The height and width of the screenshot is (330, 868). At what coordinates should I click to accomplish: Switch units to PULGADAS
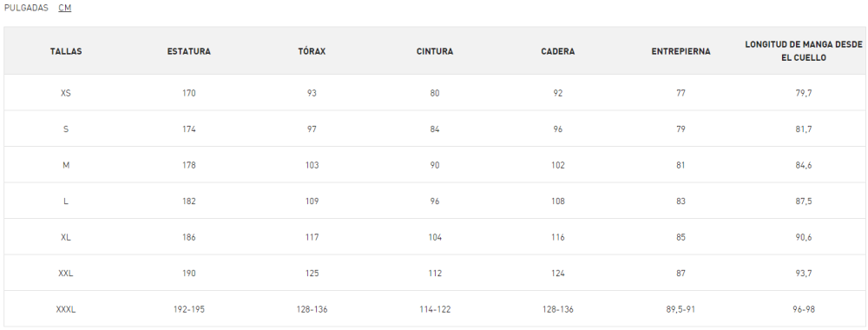pyautogui.click(x=26, y=9)
